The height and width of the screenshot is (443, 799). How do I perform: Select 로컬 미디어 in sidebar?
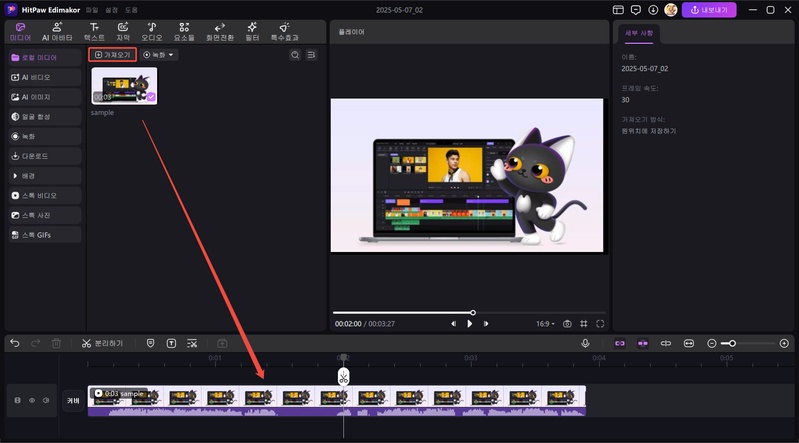coord(45,58)
